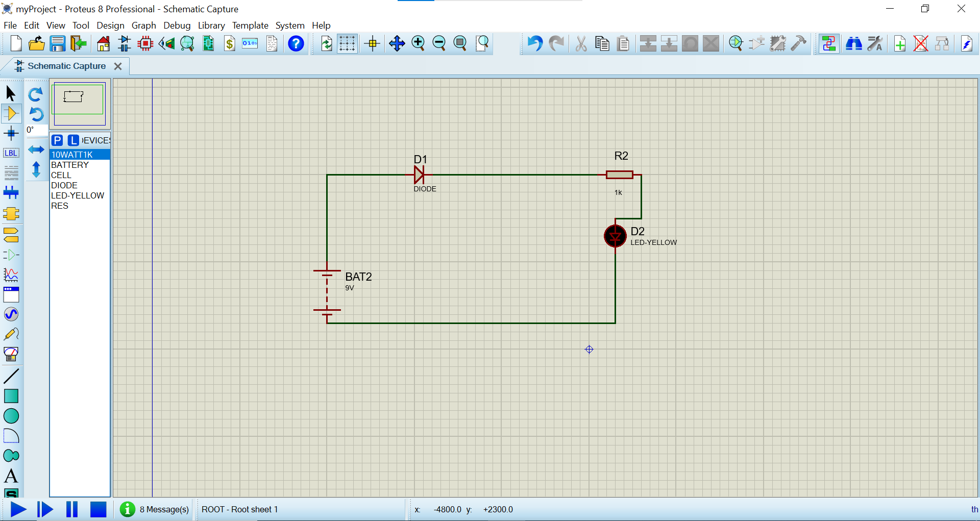Toggle the wire autorouter button
The width and height of the screenshot is (980, 521).
point(829,44)
